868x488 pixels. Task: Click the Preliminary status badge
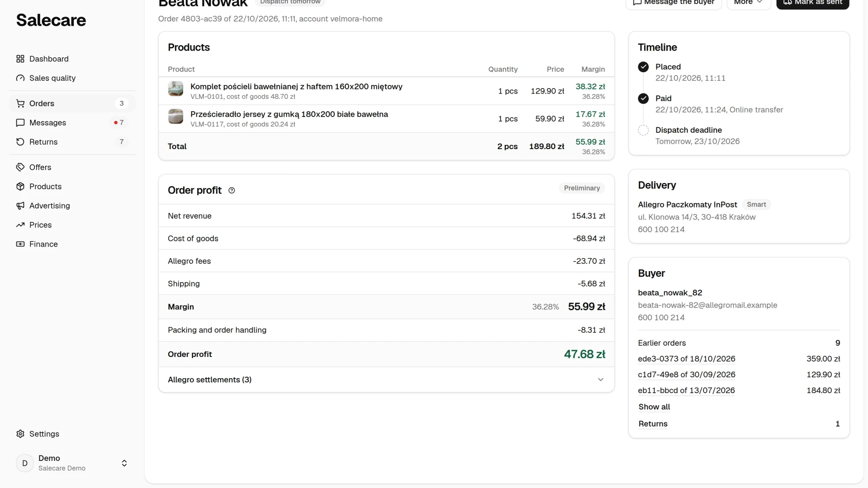pos(582,188)
